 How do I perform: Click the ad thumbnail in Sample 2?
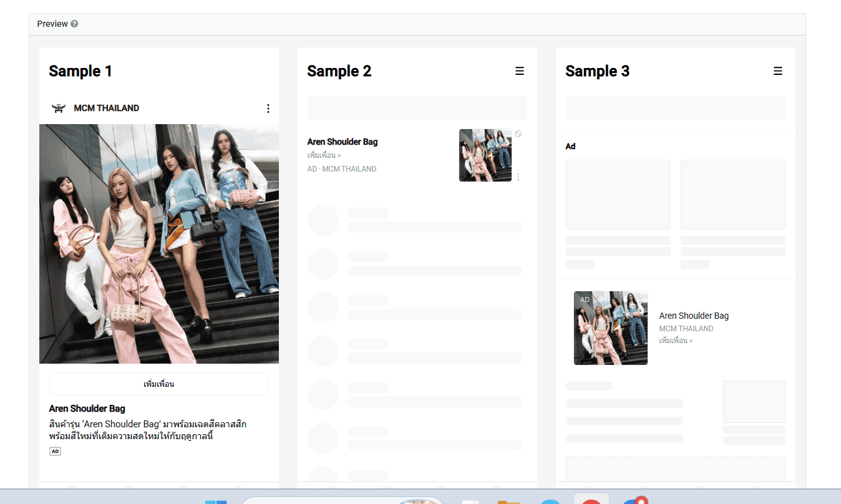click(x=485, y=155)
